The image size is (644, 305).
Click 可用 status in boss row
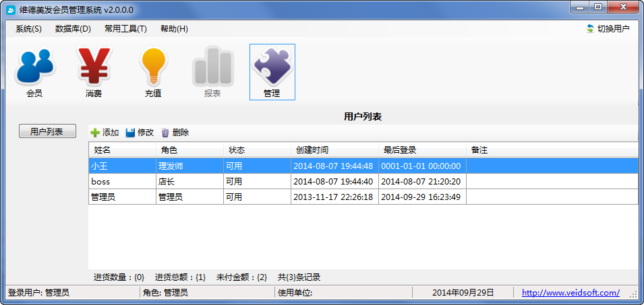257,182
